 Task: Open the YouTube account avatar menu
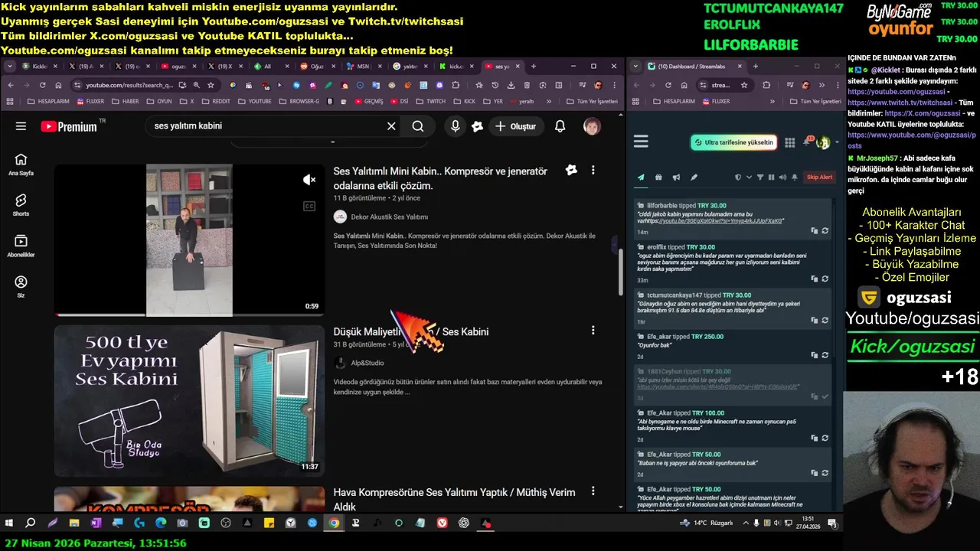(x=592, y=126)
